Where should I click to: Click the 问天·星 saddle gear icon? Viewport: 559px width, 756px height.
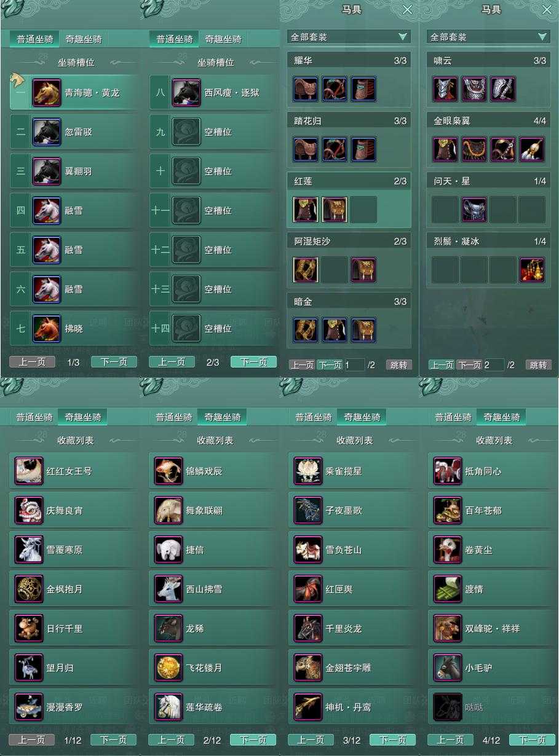474,210
